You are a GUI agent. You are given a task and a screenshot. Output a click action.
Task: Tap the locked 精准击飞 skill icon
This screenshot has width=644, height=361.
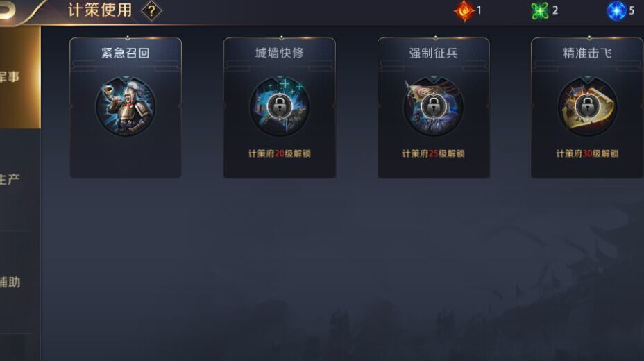pos(587,106)
